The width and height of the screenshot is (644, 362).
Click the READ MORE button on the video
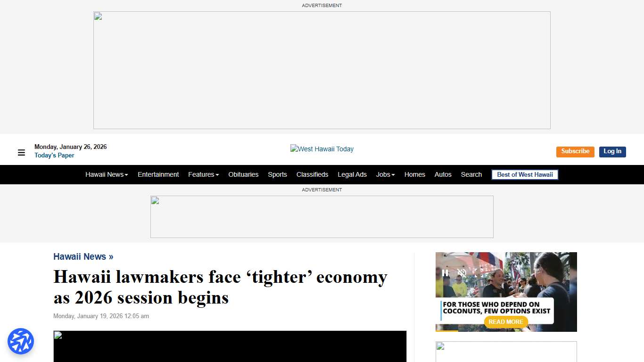[x=505, y=322]
